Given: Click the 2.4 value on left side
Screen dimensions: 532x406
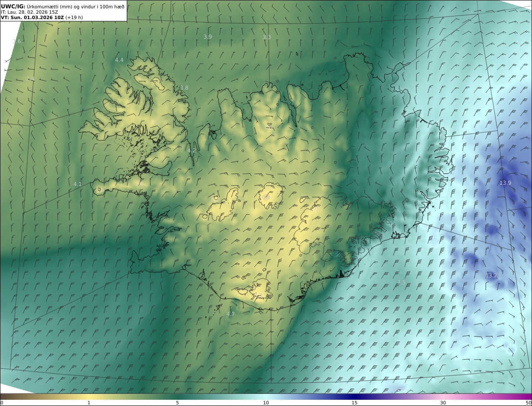Looking at the screenshot, I should pyautogui.click(x=30, y=79).
